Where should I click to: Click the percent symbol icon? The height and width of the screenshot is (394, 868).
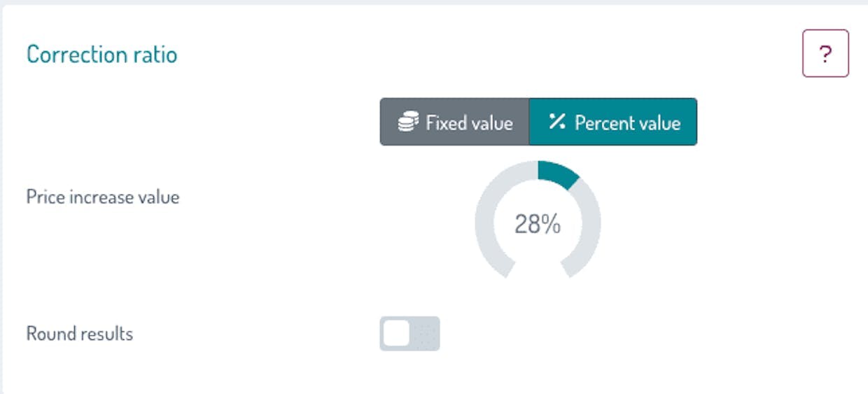(556, 122)
